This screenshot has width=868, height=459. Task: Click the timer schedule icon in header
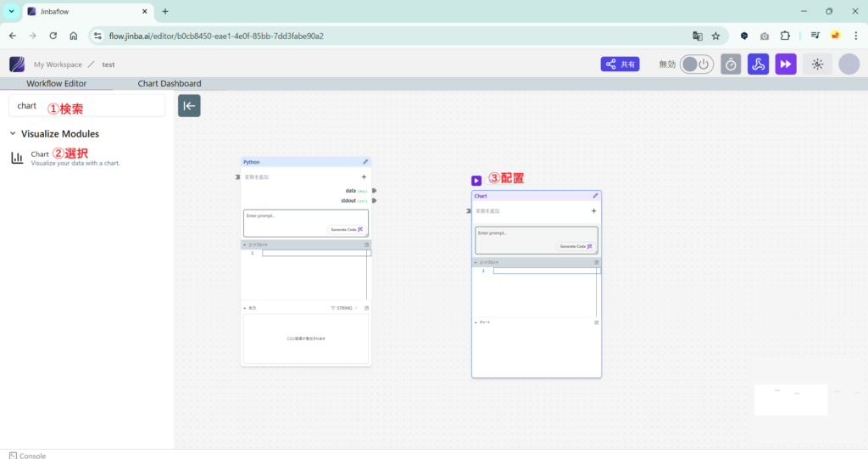click(731, 64)
